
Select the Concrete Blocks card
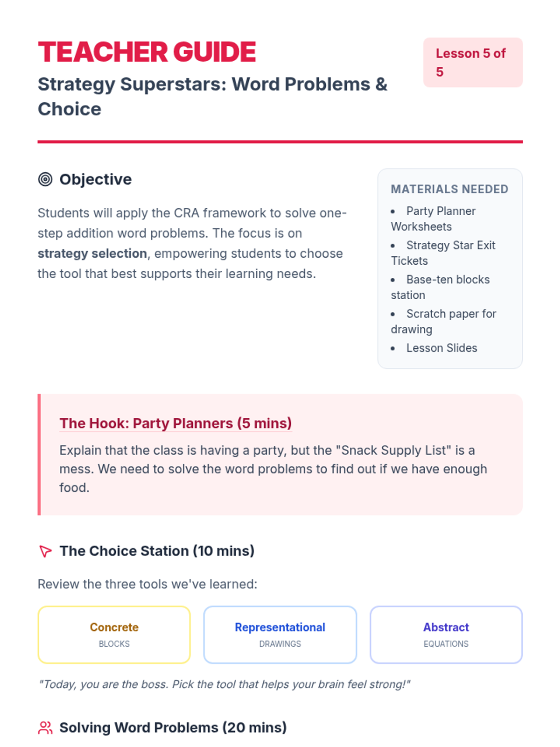pyautogui.click(x=114, y=634)
